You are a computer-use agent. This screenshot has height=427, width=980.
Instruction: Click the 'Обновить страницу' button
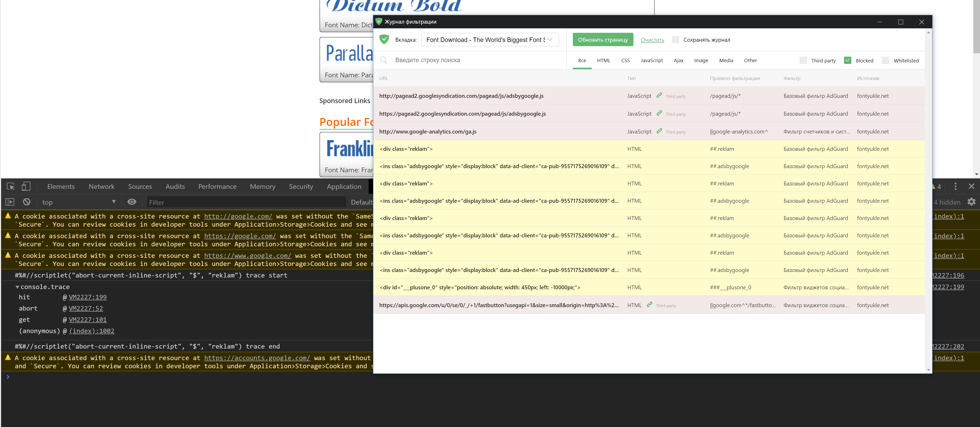coord(602,40)
